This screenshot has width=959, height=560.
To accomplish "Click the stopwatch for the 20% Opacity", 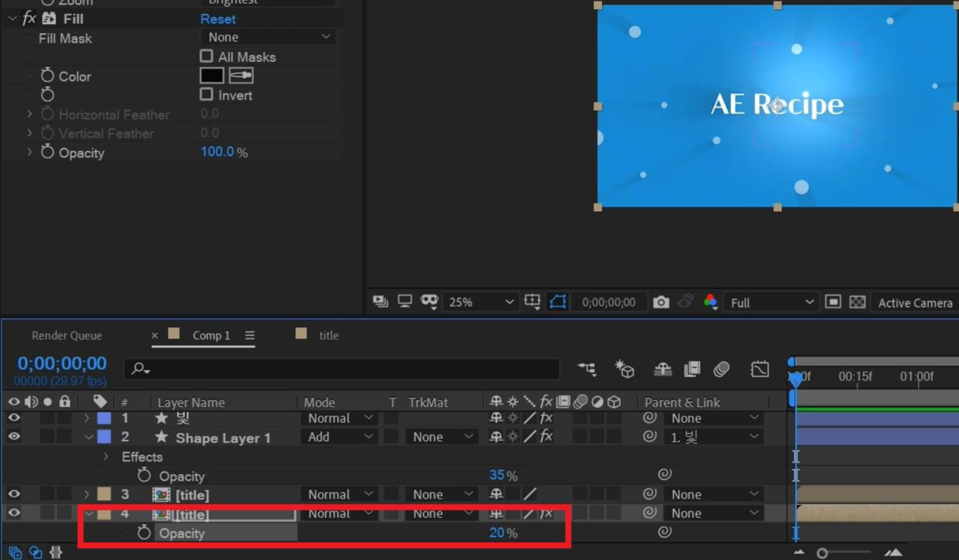I will [144, 532].
